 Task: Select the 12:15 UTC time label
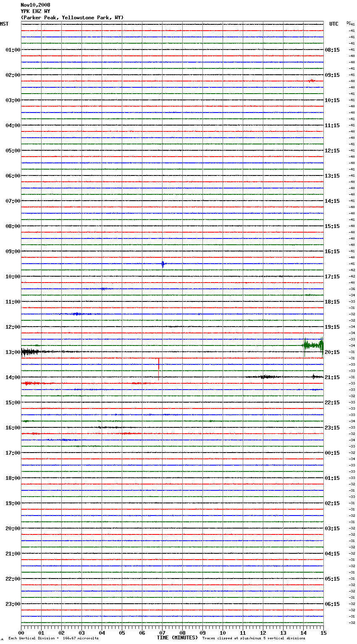(332, 151)
